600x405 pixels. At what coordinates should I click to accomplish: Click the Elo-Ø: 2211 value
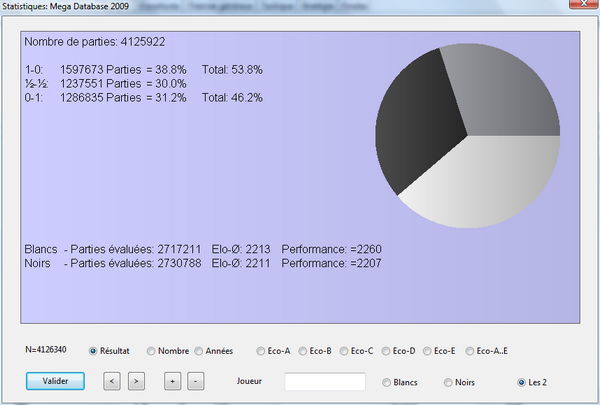[x=241, y=263]
